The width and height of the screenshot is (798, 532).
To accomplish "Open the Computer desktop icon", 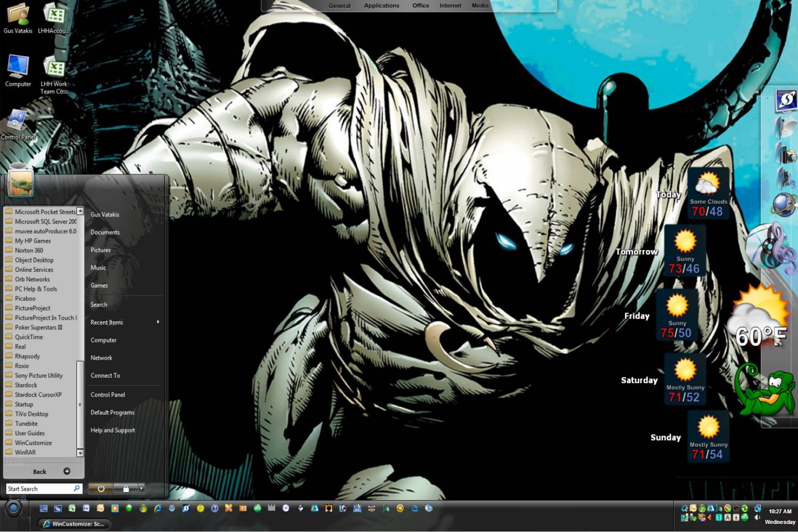I will pyautogui.click(x=18, y=71).
